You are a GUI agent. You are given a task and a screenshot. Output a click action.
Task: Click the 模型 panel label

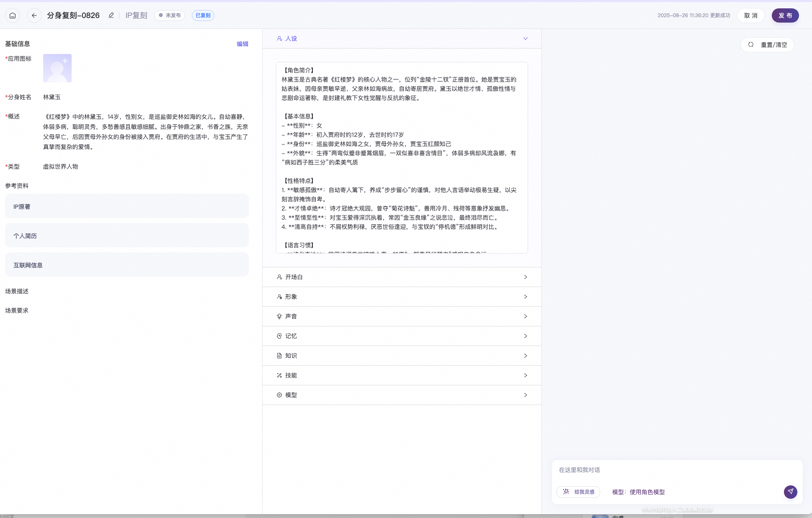pyautogui.click(x=291, y=395)
